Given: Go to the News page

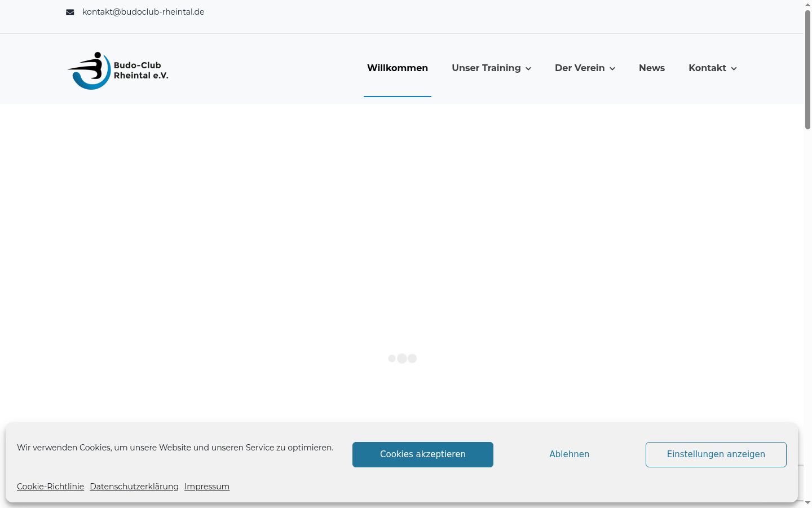Looking at the screenshot, I should (x=652, y=68).
